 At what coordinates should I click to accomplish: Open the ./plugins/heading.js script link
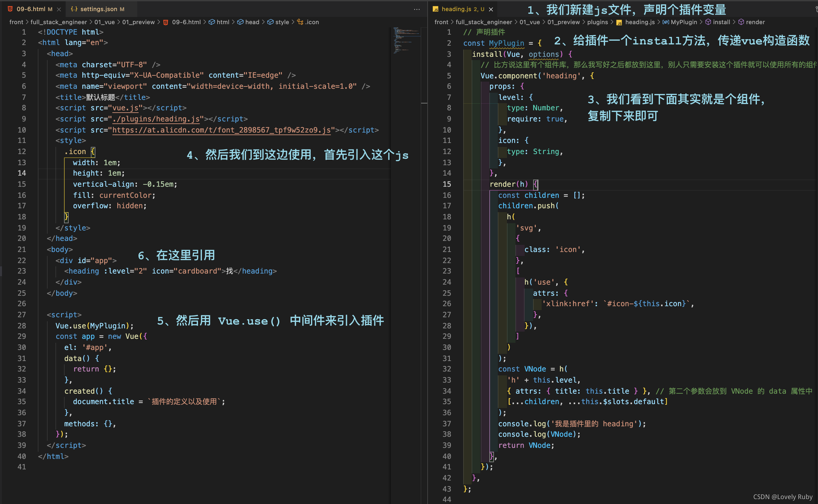(156, 119)
